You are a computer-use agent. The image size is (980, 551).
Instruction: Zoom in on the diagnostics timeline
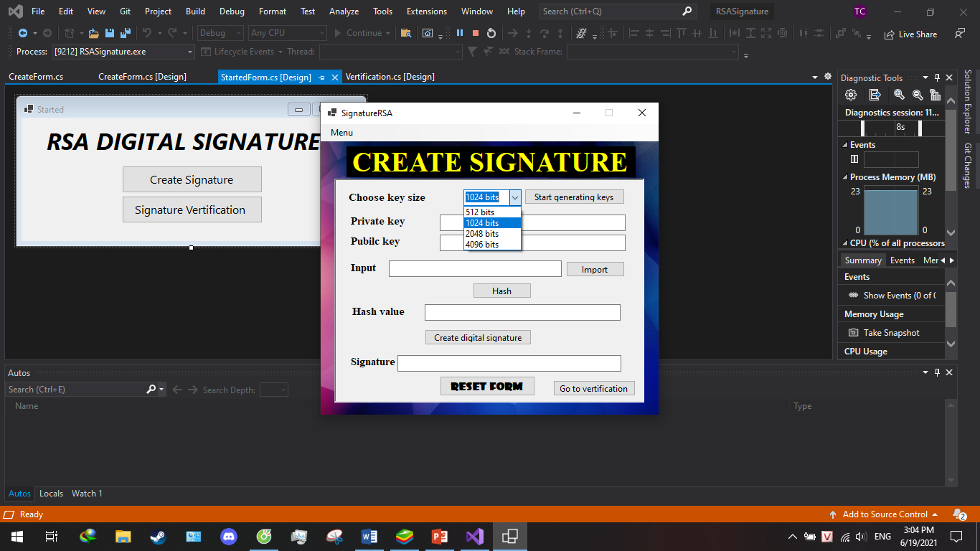899,95
